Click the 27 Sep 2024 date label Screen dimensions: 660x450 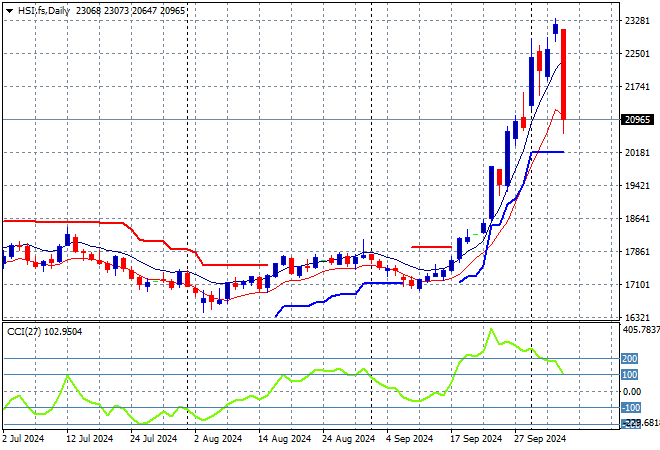tap(541, 438)
